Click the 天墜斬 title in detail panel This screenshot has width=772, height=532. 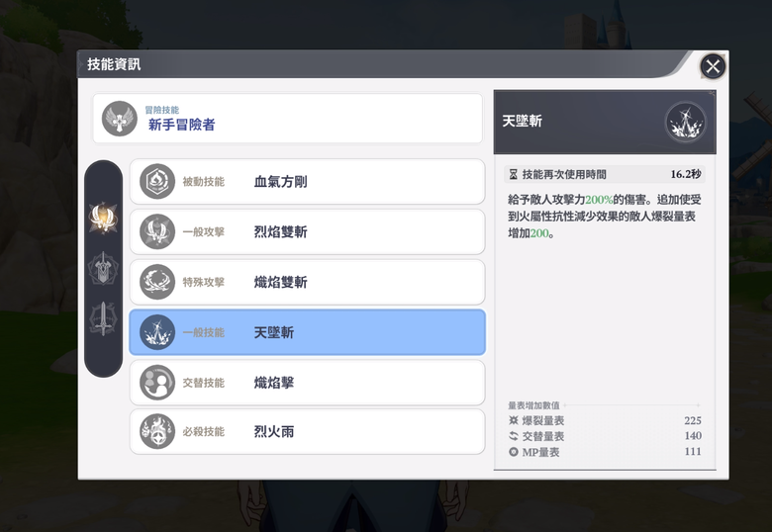pos(522,121)
